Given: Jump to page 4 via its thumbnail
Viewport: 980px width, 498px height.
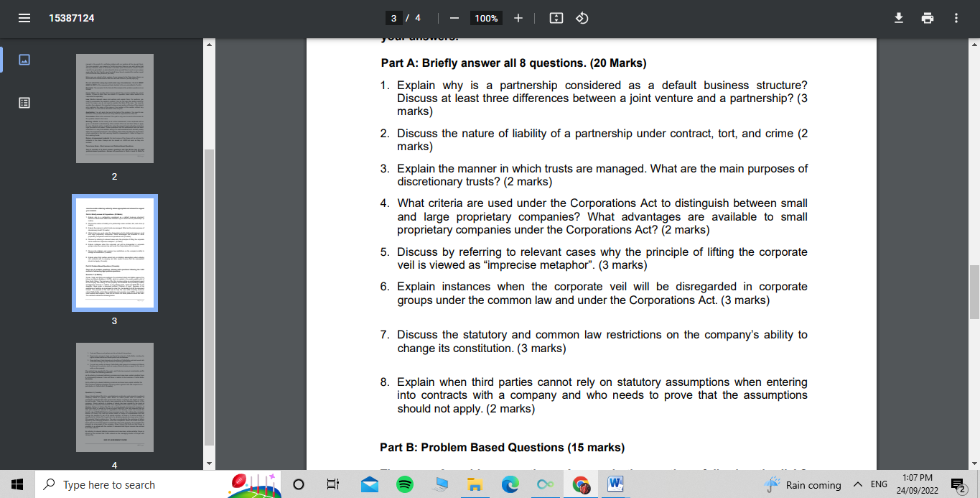Looking at the screenshot, I should click(114, 397).
